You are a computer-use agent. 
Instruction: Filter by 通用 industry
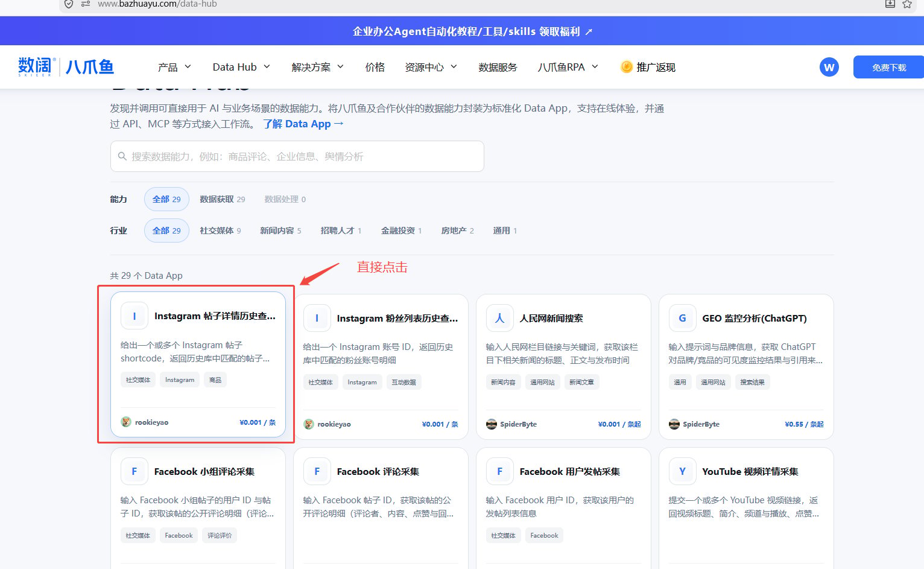pyautogui.click(x=505, y=230)
